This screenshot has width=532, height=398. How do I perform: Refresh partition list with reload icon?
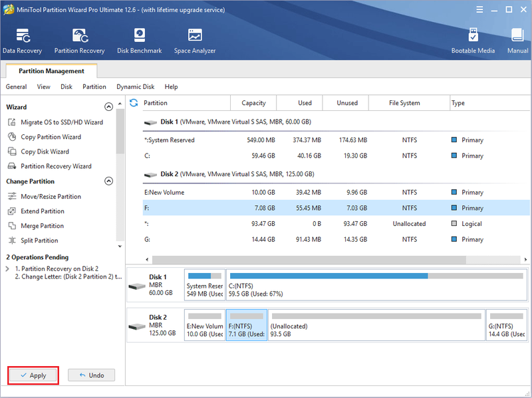(134, 103)
